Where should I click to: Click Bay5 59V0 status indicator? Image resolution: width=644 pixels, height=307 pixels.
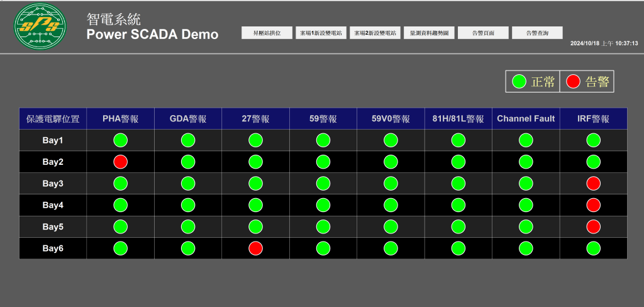pyautogui.click(x=391, y=226)
